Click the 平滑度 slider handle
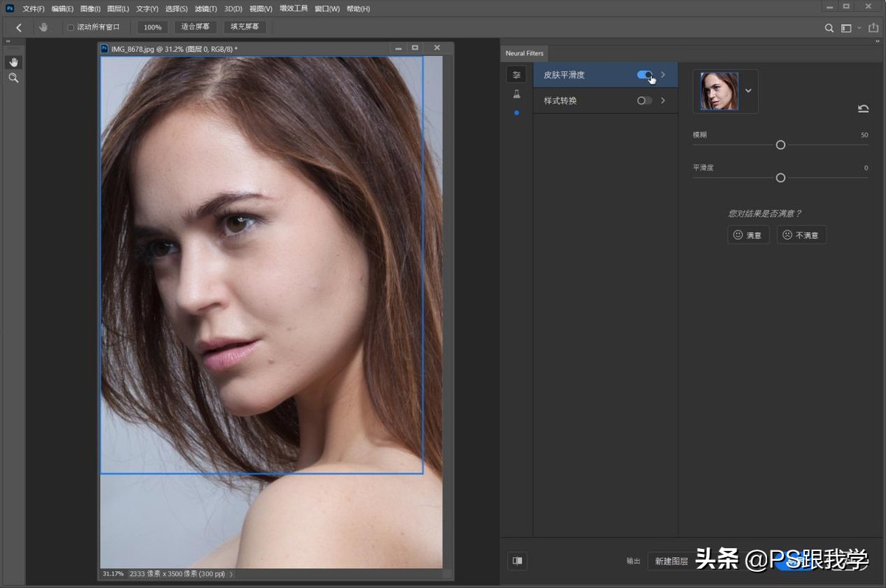The width and height of the screenshot is (886, 588). [x=780, y=178]
